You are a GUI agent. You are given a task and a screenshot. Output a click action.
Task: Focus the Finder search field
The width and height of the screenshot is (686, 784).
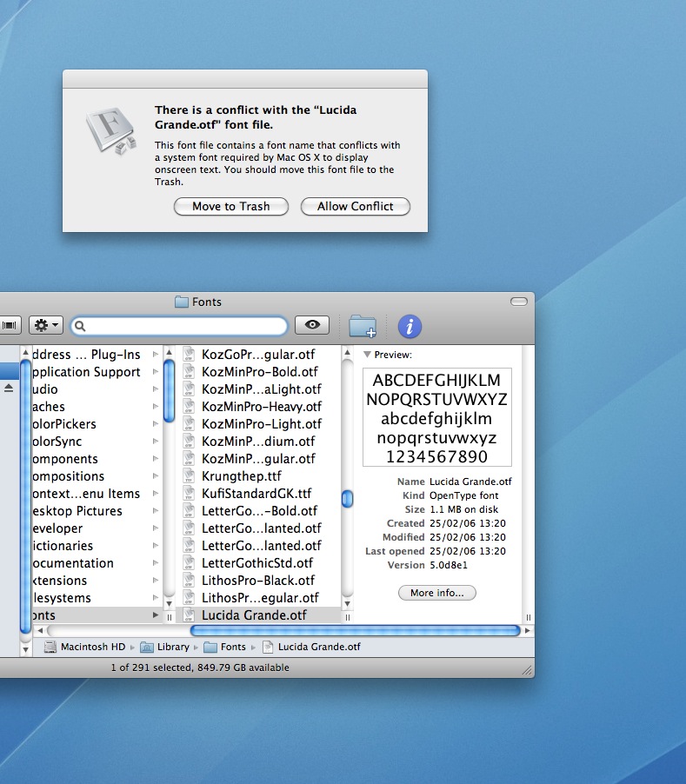coord(179,326)
